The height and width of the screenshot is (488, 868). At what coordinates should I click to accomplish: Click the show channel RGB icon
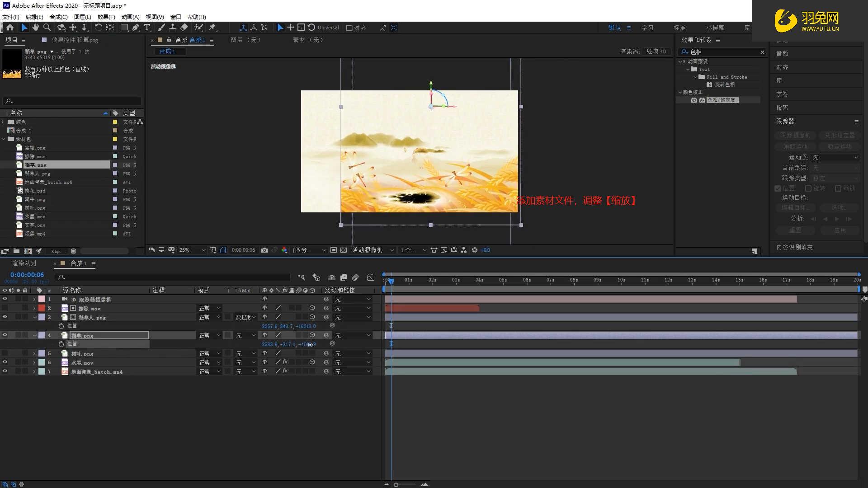284,250
